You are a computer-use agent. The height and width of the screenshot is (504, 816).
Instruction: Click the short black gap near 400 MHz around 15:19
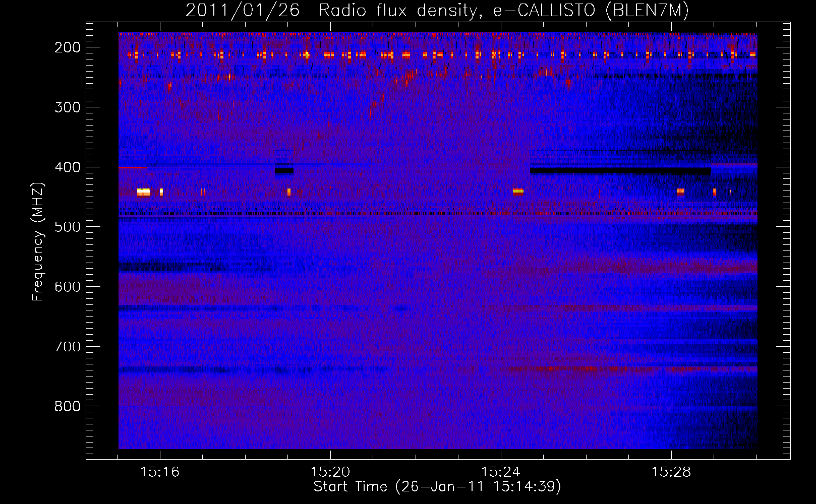click(x=284, y=171)
